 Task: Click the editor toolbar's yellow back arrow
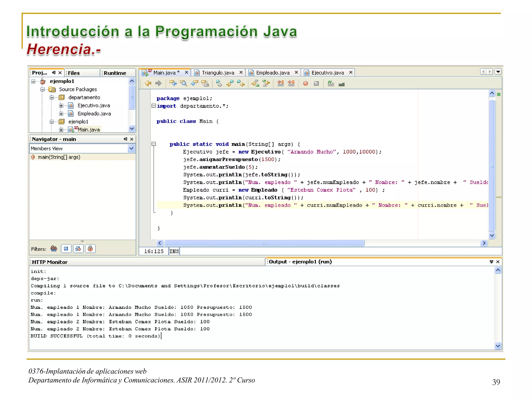tap(148, 83)
